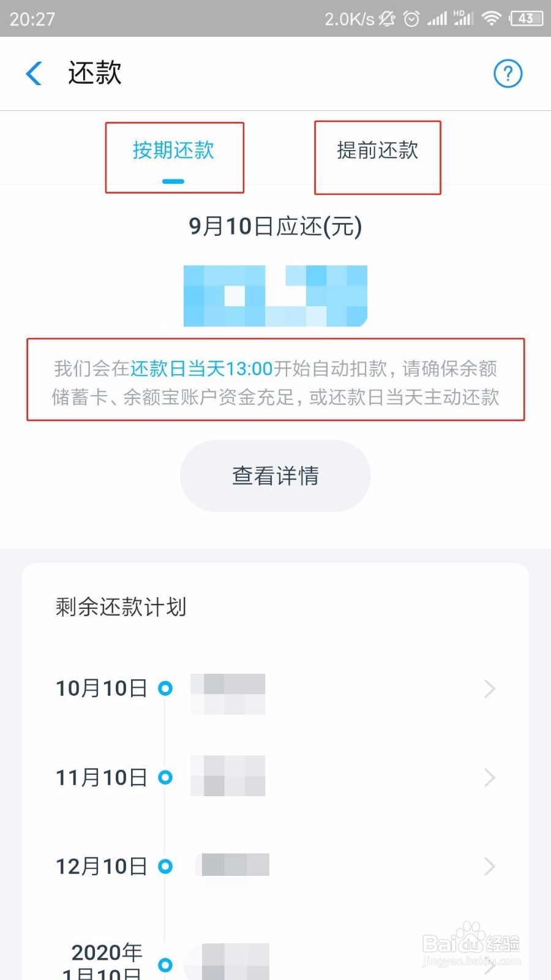Click the cellular signal icon in status bar
The image size is (551, 980).
pos(437,18)
